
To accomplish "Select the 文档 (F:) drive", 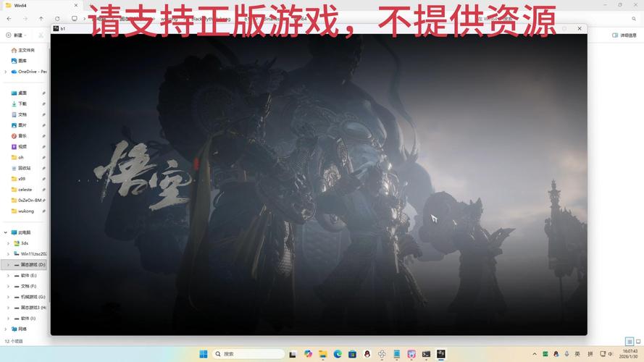I will click(25, 286).
